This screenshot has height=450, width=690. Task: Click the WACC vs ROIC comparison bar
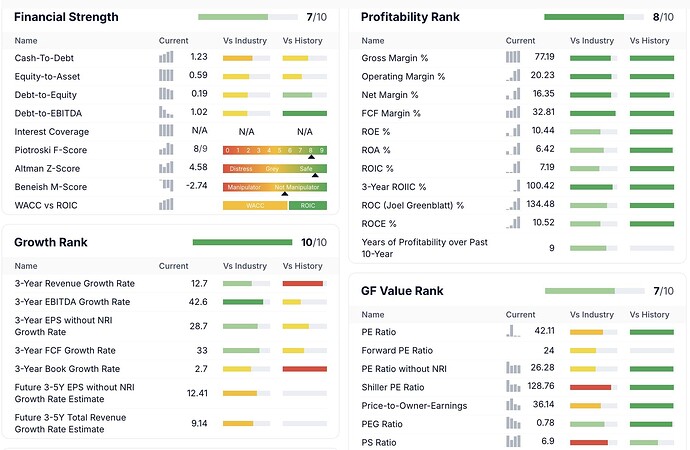[274, 205]
